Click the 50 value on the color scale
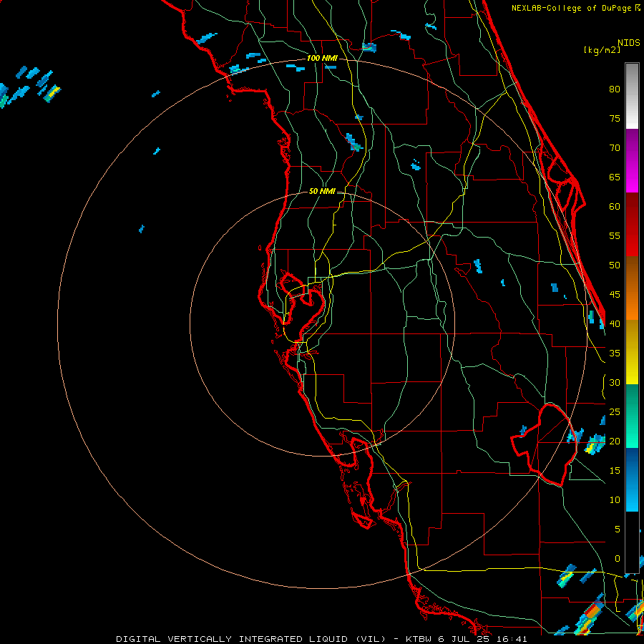This screenshot has height=644, width=644. point(615,265)
